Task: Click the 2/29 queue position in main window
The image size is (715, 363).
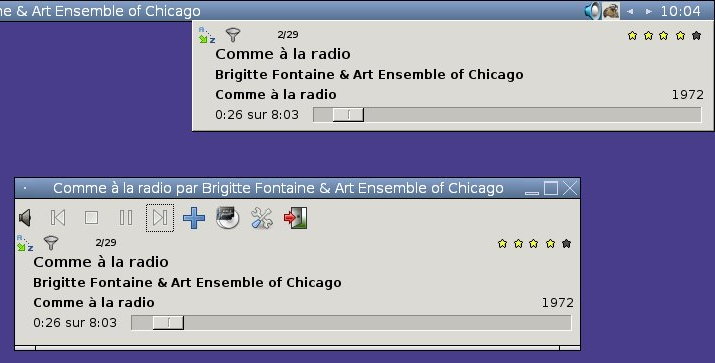Action: pos(106,243)
